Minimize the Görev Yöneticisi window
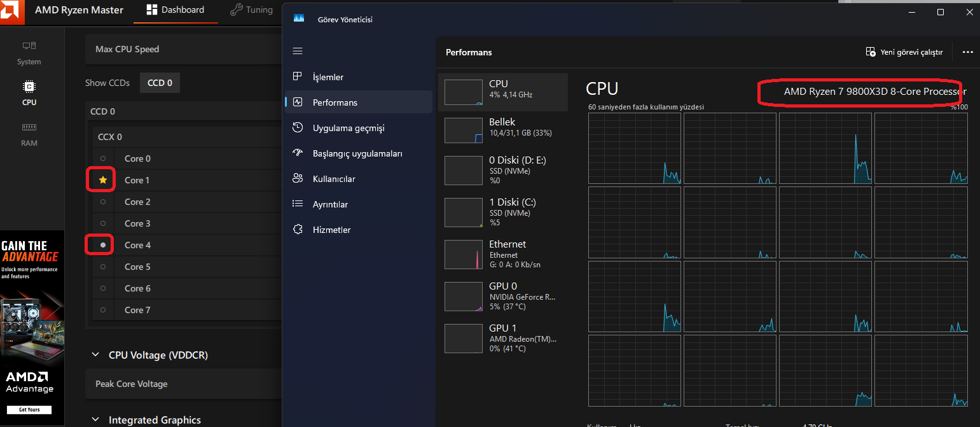This screenshot has width=980, height=427. point(911,12)
